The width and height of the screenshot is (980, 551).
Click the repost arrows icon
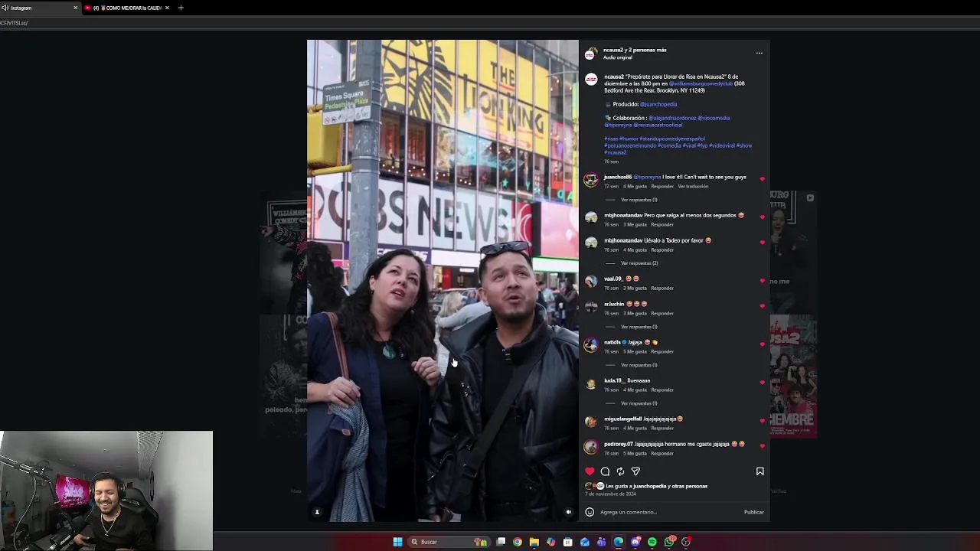point(620,471)
